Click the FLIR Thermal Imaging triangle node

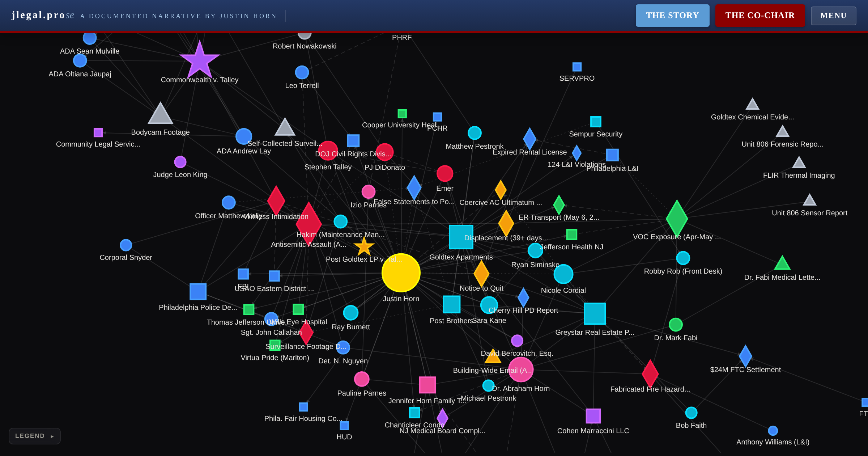point(799,162)
